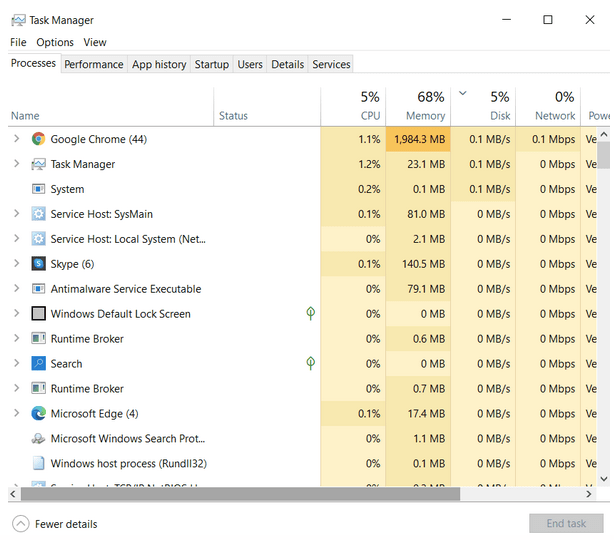Click Task Manager's 1.2% CPU value
The height and width of the screenshot is (540, 614).
tap(369, 164)
